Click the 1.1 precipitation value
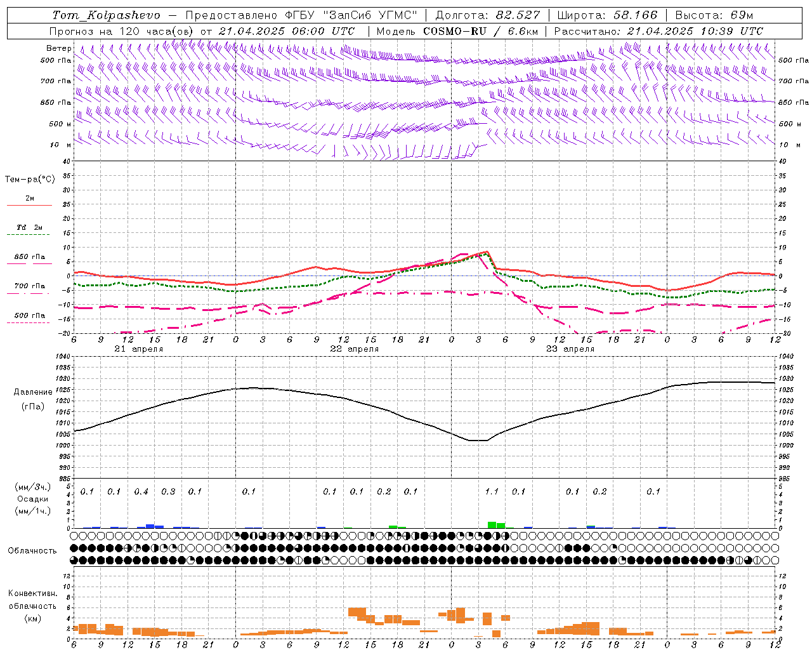The height and width of the screenshot is (650, 812). click(492, 492)
